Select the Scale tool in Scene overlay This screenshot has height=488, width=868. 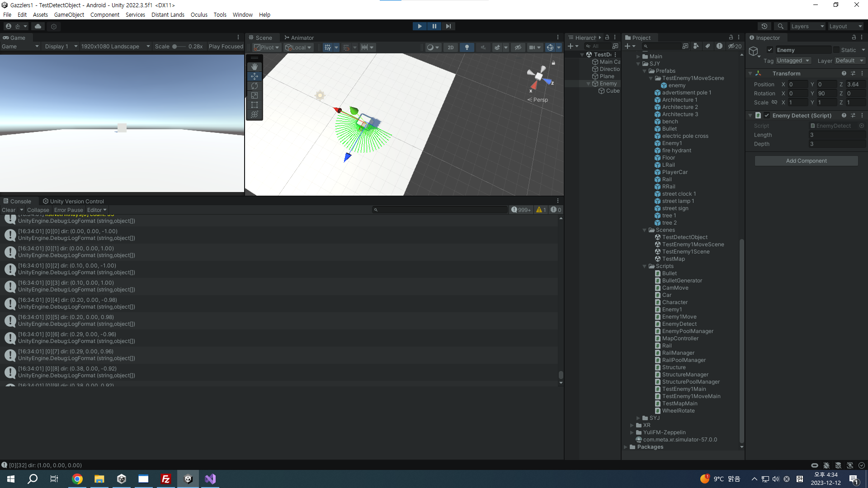click(255, 95)
